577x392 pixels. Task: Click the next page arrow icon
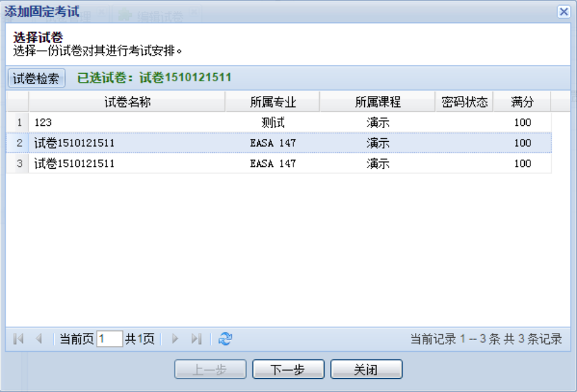coord(175,339)
